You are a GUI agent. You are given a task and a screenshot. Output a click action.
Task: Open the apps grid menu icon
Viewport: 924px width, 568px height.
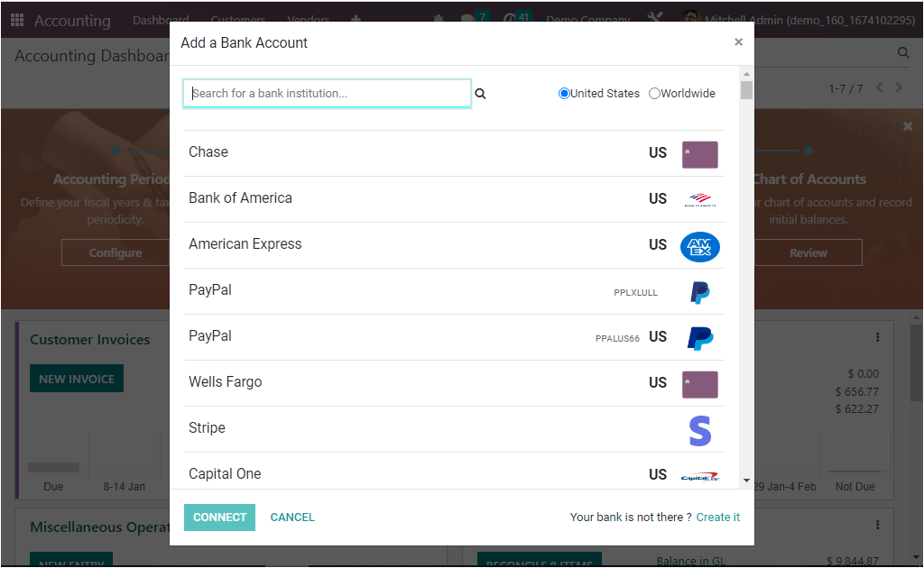point(17,20)
